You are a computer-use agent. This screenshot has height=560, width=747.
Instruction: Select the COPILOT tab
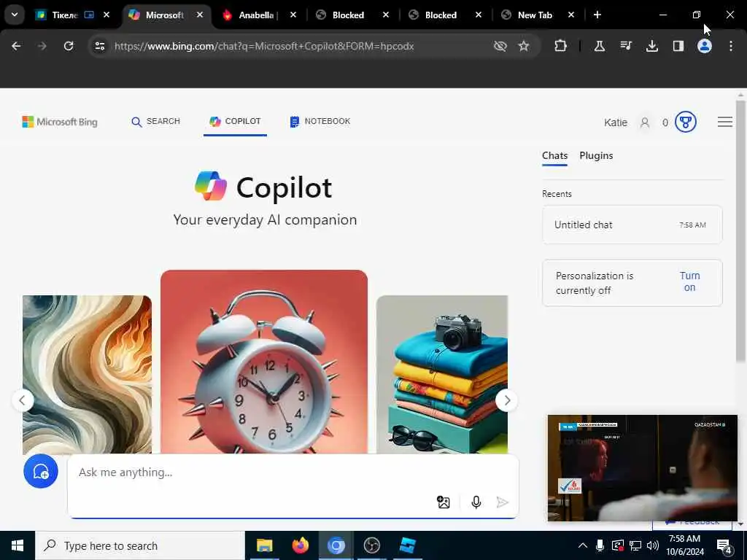tap(235, 122)
